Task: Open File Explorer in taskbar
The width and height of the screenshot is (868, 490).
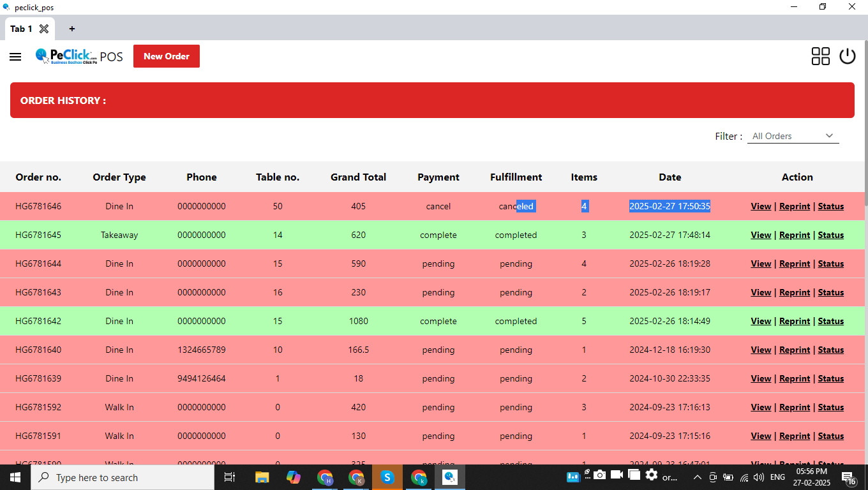Action: 262,477
